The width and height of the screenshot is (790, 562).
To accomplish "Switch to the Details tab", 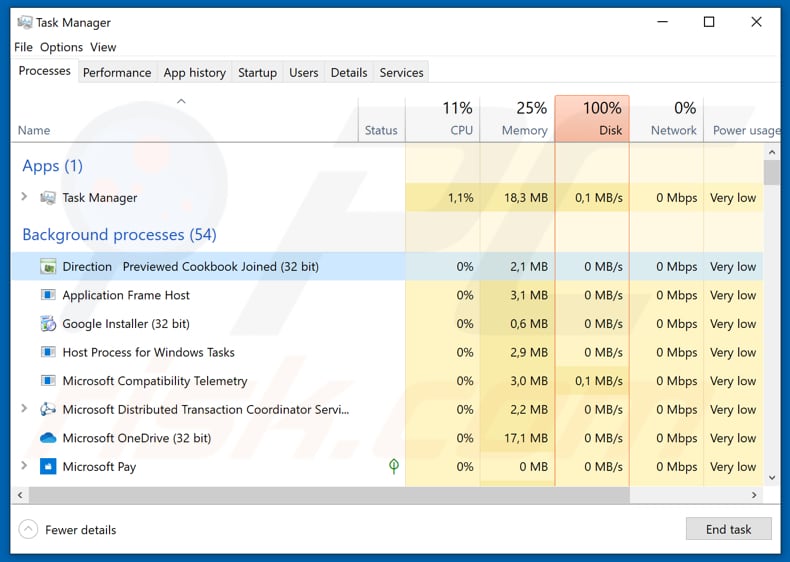I will (x=349, y=73).
